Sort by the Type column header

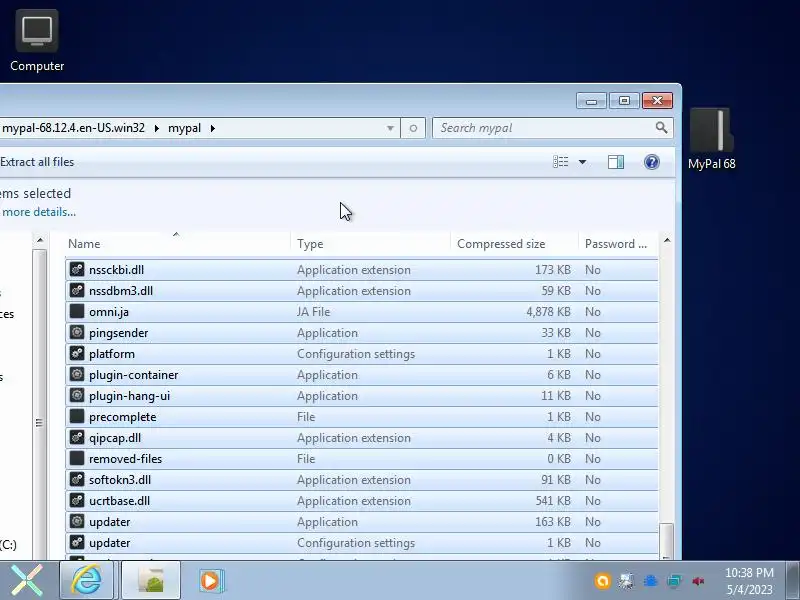coord(371,244)
